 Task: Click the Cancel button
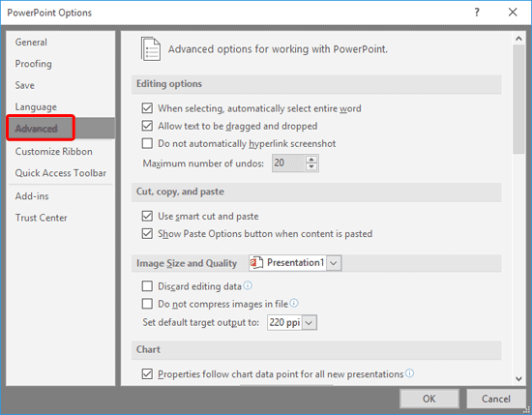(x=495, y=399)
